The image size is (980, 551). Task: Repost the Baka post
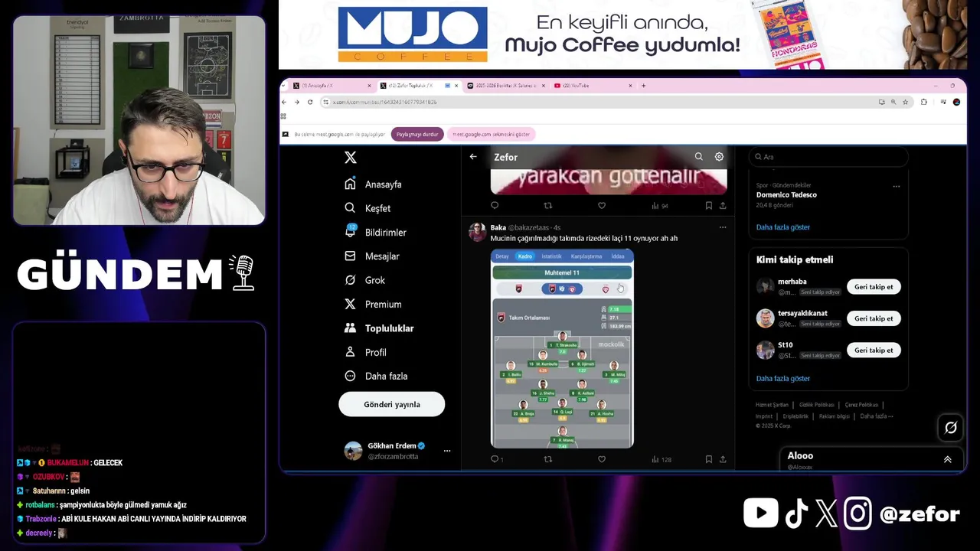[x=547, y=459]
